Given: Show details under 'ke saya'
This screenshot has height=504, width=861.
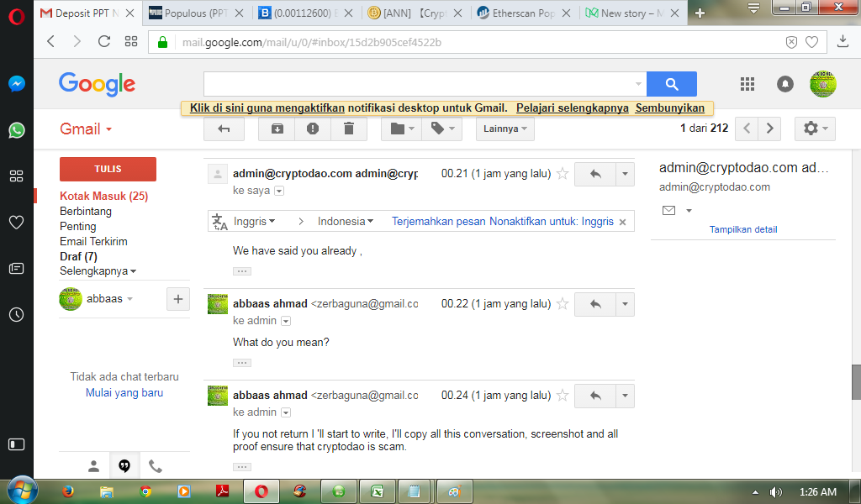Looking at the screenshot, I should click(x=279, y=191).
